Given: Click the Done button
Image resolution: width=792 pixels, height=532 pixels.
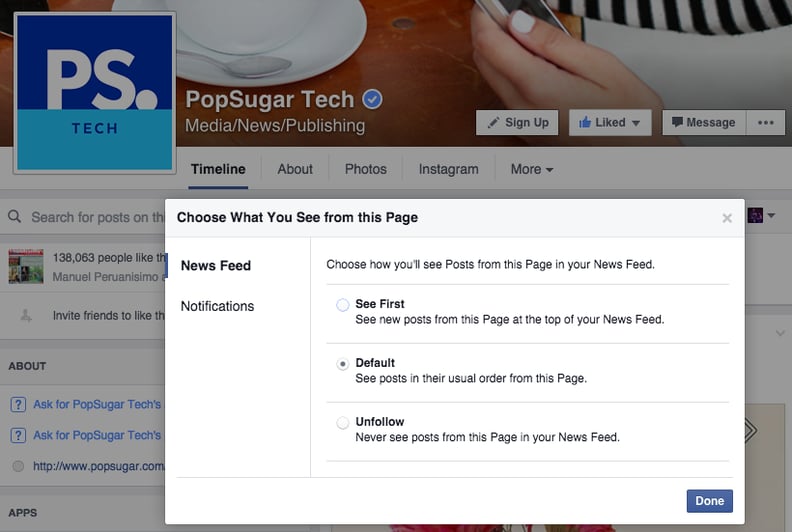Looking at the screenshot, I should point(709,501).
